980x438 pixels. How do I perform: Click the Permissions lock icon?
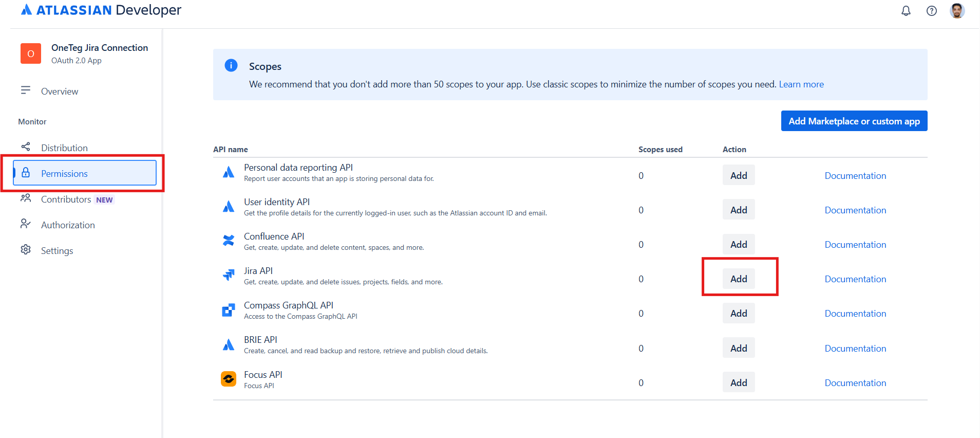(26, 173)
